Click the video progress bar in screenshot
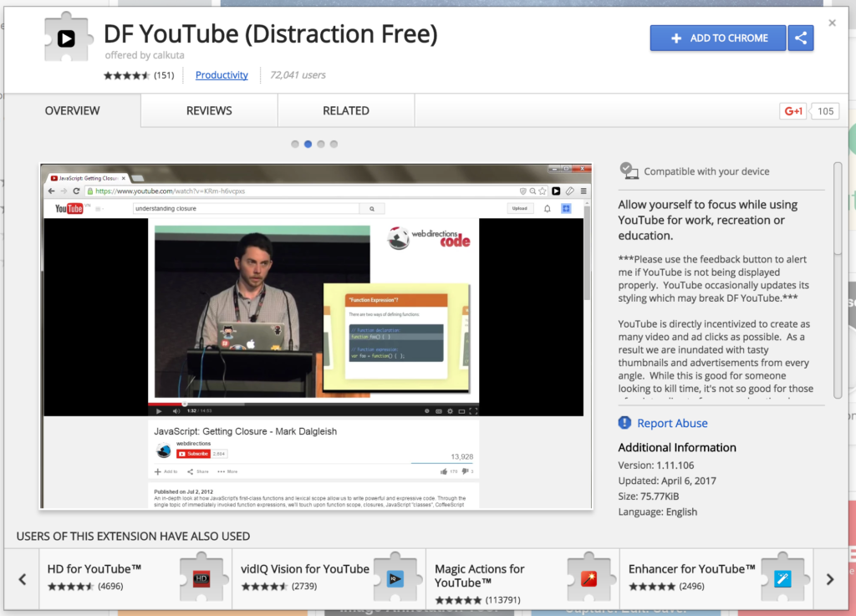856x616 pixels. tap(313, 405)
